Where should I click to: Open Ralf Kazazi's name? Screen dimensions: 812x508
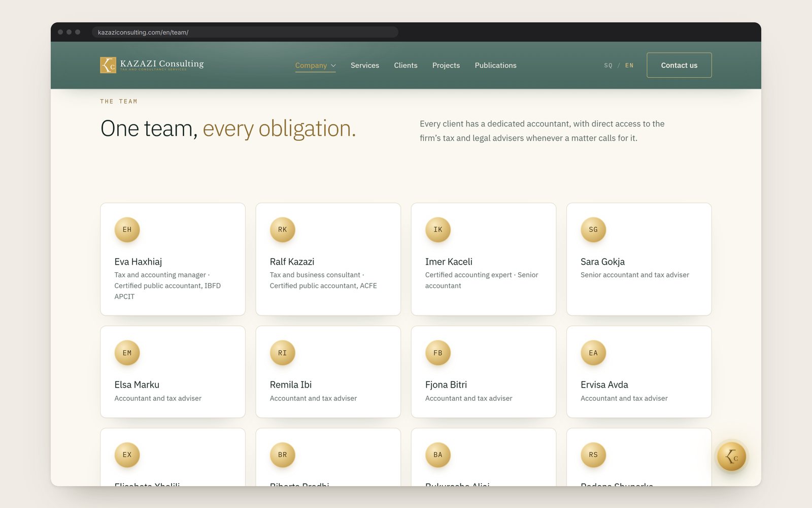(x=292, y=262)
